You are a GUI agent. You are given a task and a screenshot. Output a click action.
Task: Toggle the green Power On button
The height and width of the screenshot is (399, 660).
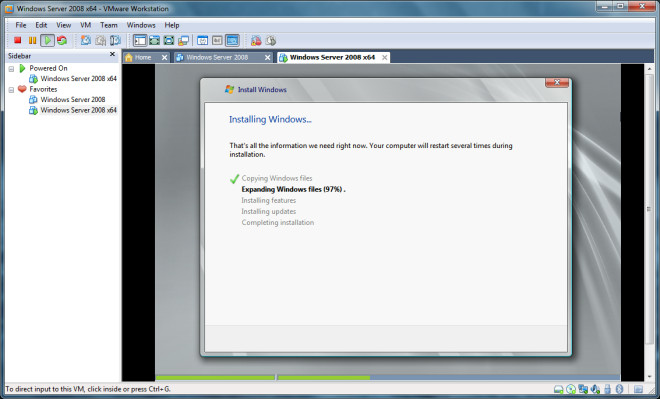tap(48, 40)
